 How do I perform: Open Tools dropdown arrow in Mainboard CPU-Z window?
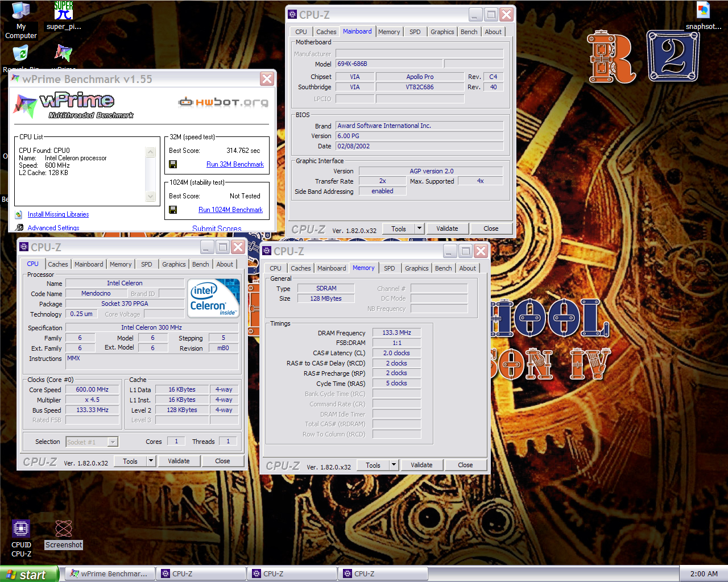pos(419,228)
